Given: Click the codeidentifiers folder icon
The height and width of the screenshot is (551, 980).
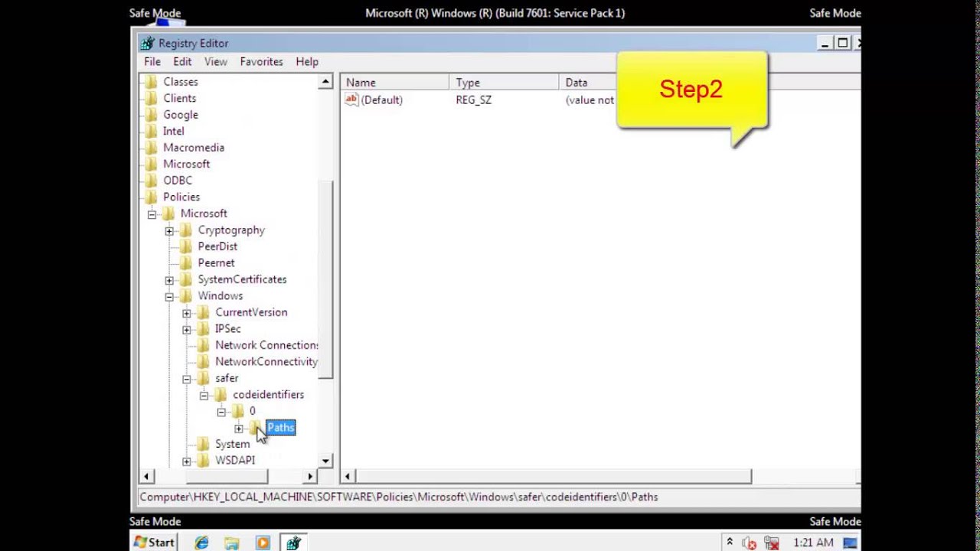Looking at the screenshot, I should pyautogui.click(x=220, y=394).
